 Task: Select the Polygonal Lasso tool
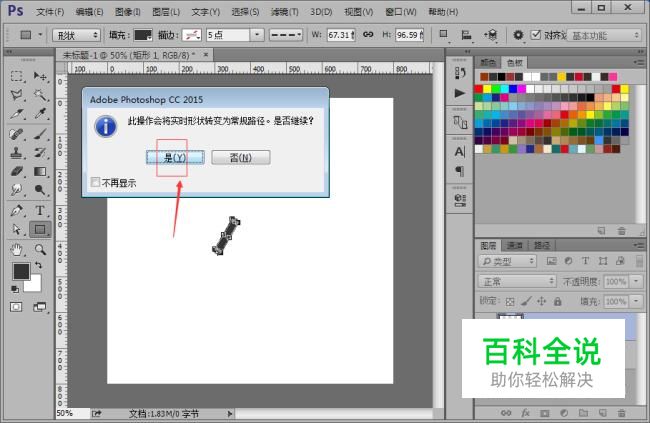click(x=17, y=95)
